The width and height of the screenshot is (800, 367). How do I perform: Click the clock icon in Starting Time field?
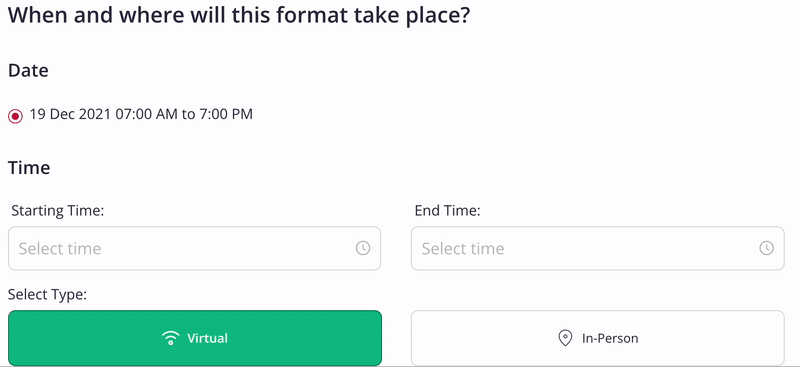point(363,249)
